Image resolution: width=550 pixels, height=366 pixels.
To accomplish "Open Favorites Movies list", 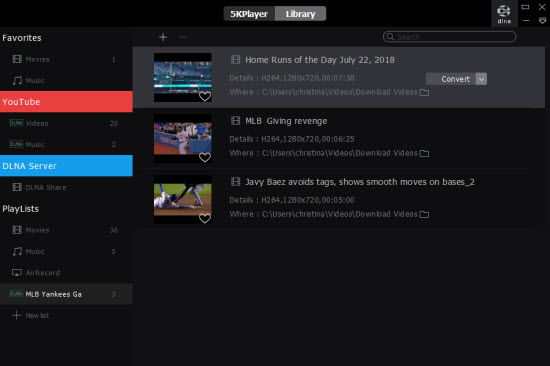I will pos(66,59).
